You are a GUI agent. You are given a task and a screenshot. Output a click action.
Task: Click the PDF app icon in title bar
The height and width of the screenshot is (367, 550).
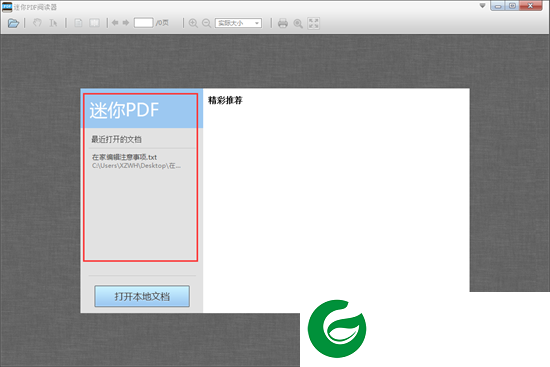[x=7, y=7]
